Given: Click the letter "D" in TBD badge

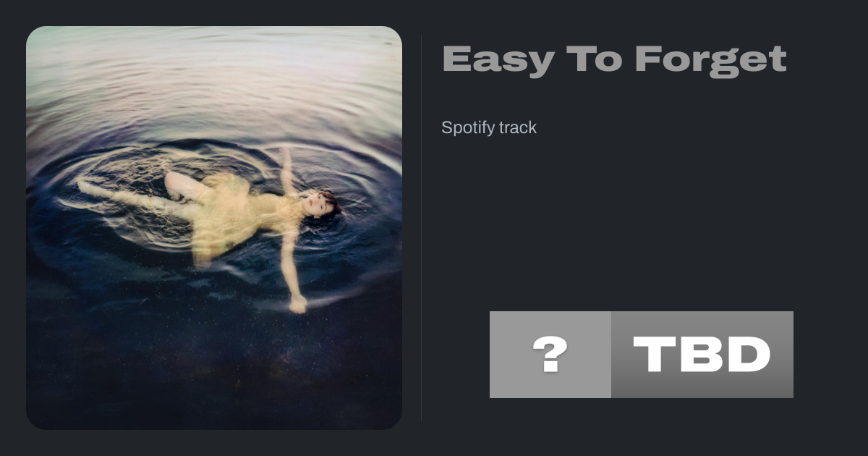Looking at the screenshot, I should (748, 355).
